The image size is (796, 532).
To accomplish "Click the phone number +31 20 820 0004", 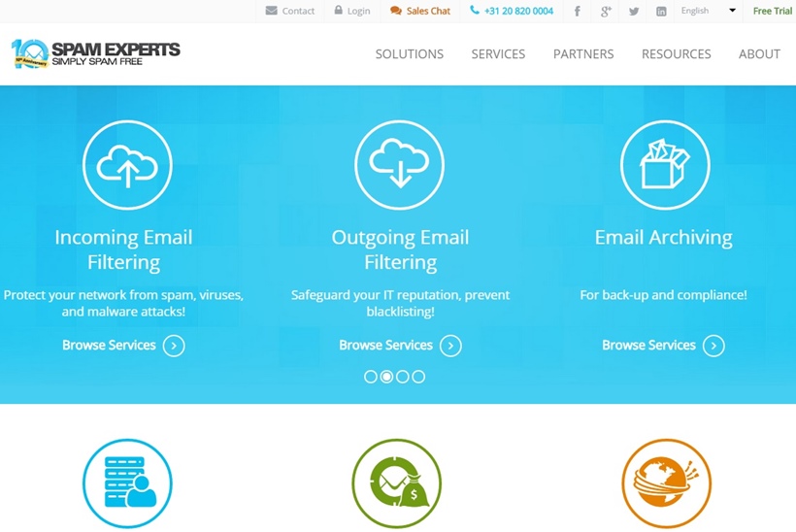I will (518, 11).
